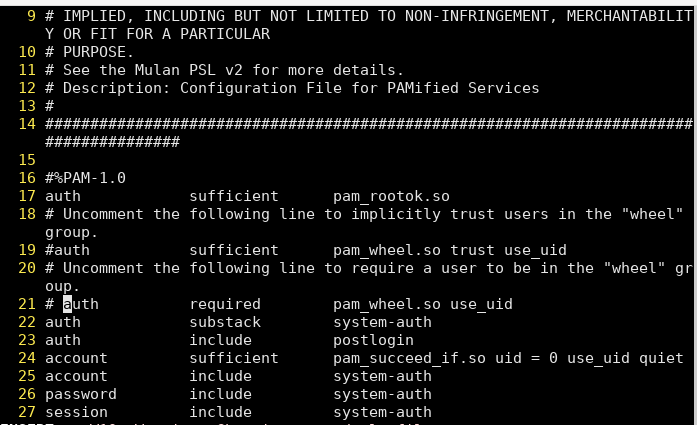Click the 'required' keyword on line 21
Viewport: 697px width, 425px height.
point(225,304)
